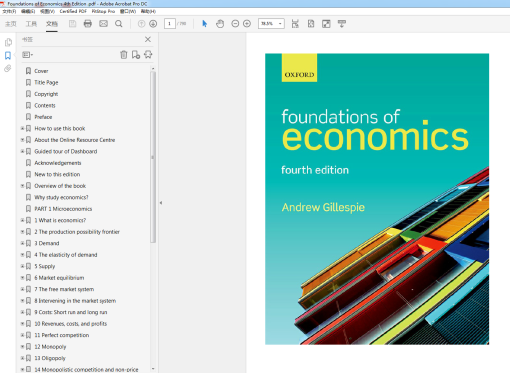Click the page number input field
The image size is (510, 373).
coord(170,24)
